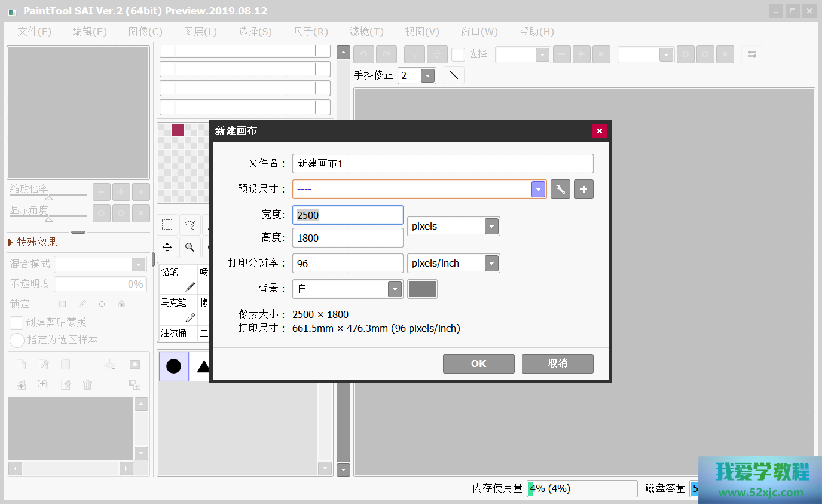Select the lasso selection tool

(190, 225)
